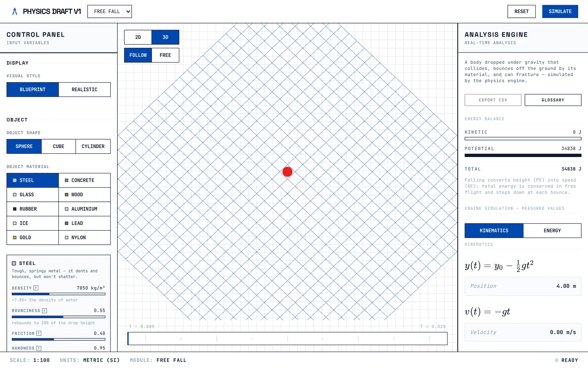Choose Realistic visual style
The height and width of the screenshot is (368, 588).
click(85, 90)
